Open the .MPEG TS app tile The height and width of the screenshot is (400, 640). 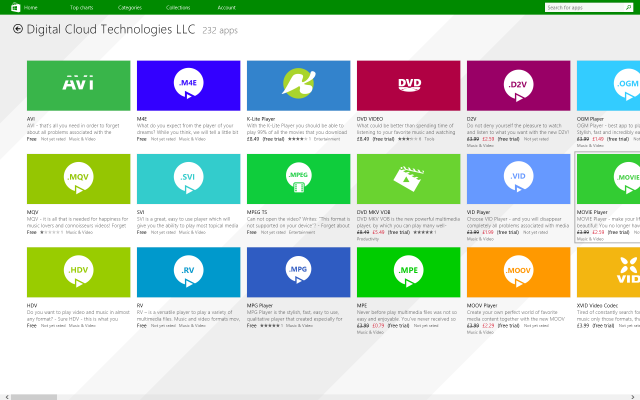(298, 179)
